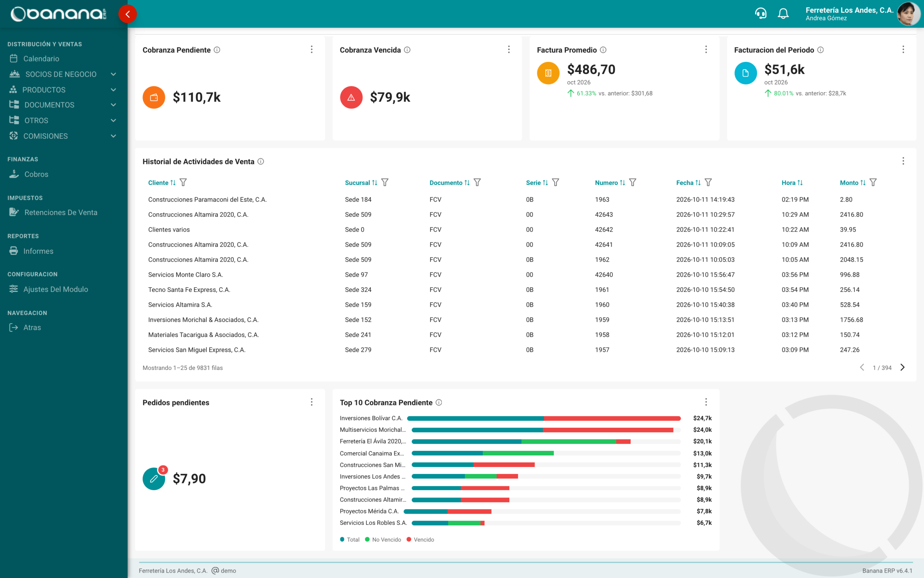The height and width of the screenshot is (578, 924).
Task: Open Factura Promedio options menu
Action: click(x=706, y=49)
